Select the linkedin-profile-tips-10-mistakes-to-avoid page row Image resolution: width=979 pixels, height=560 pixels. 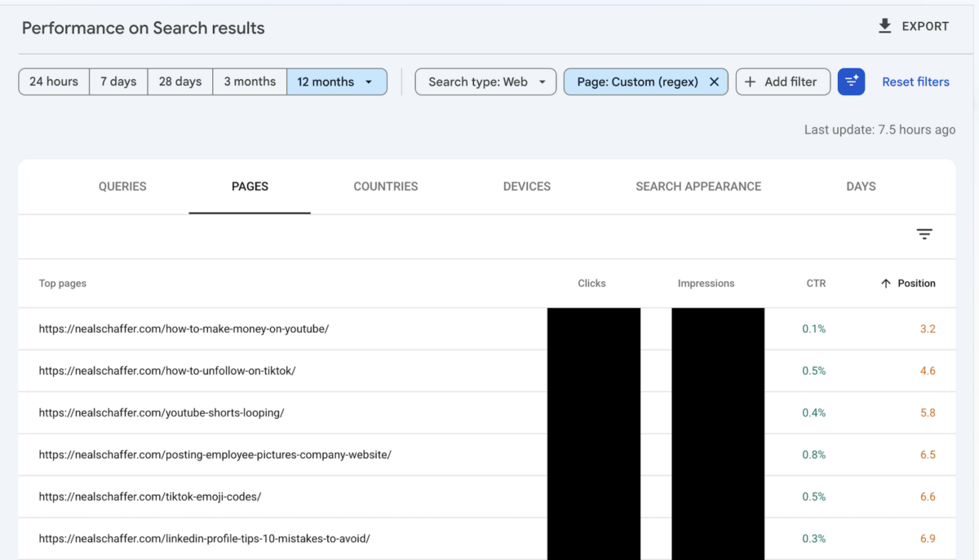point(487,539)
